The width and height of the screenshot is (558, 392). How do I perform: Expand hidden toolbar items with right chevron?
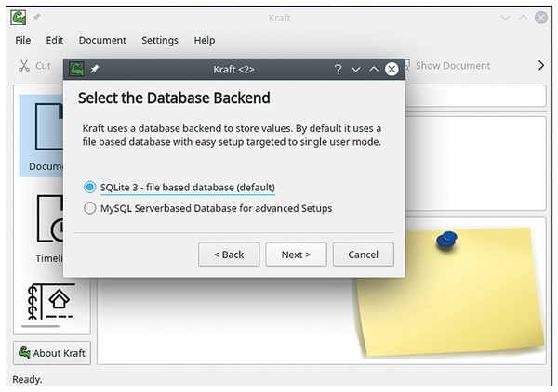pos(541,65)
